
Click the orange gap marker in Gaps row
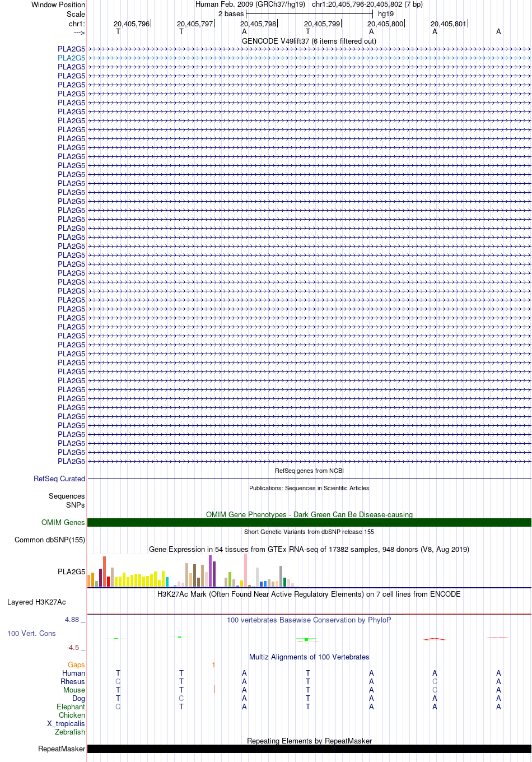(214, 665)
